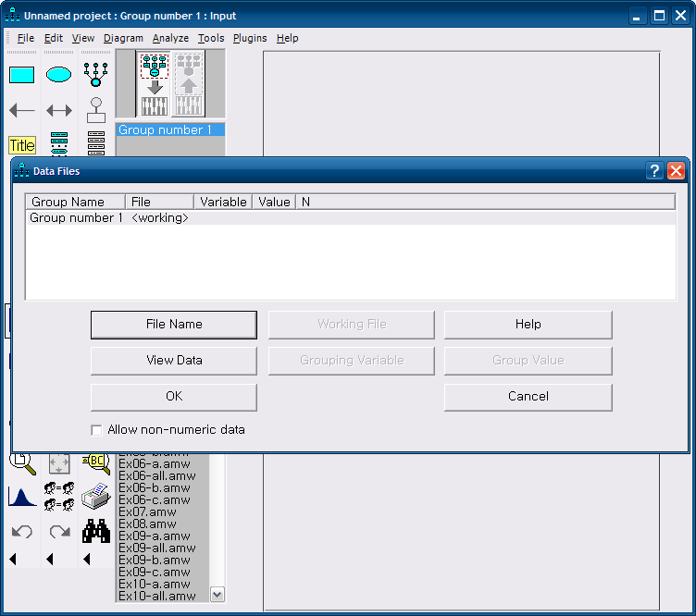
Task: Open the Tools menu
Action: pos(211,38)
